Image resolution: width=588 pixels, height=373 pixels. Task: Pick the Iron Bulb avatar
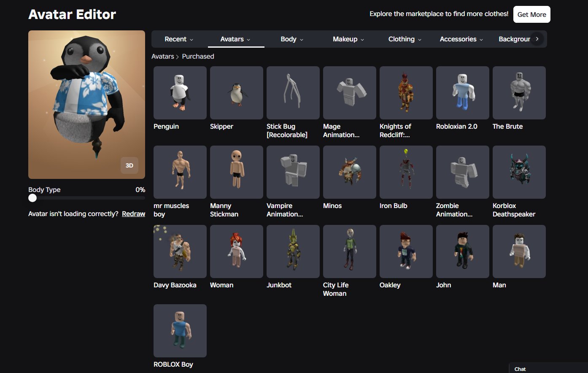pyautogui.click(x=406, y=172)
